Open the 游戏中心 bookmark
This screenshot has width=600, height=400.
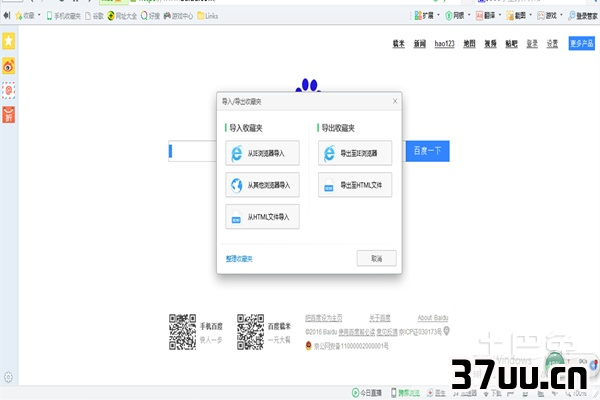coord(178,16)
